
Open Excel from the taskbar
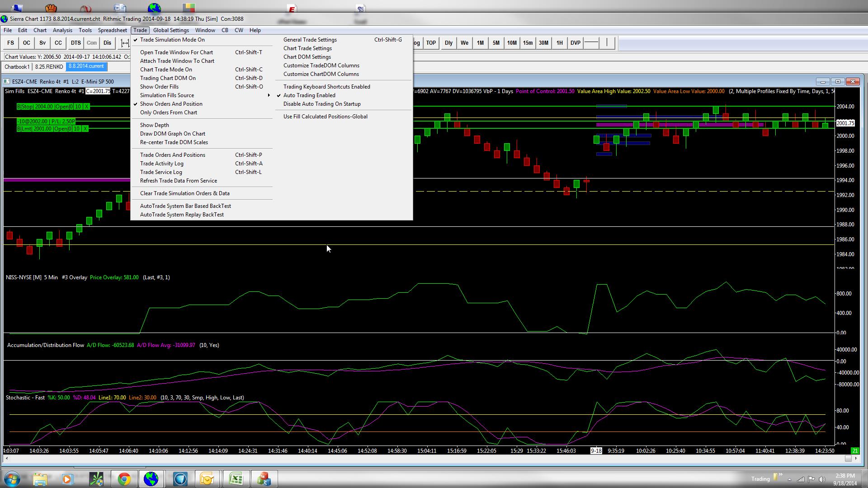point(236,479)
